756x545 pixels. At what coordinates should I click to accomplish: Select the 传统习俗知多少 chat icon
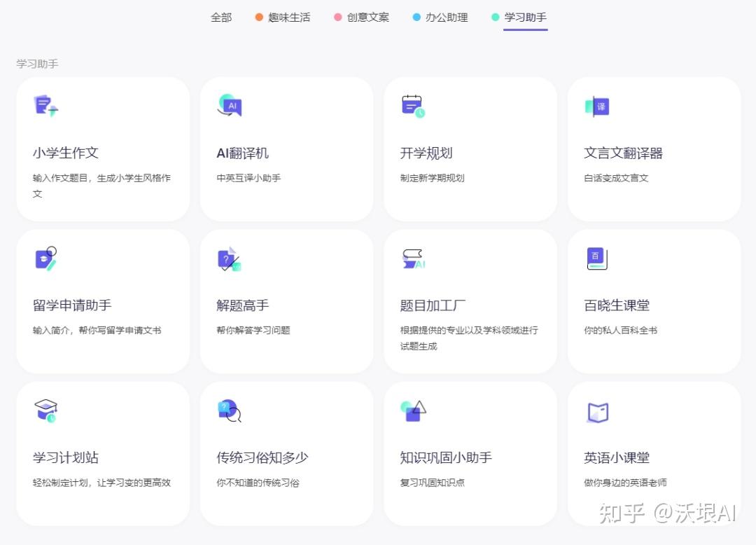click(x=229, y=411)
